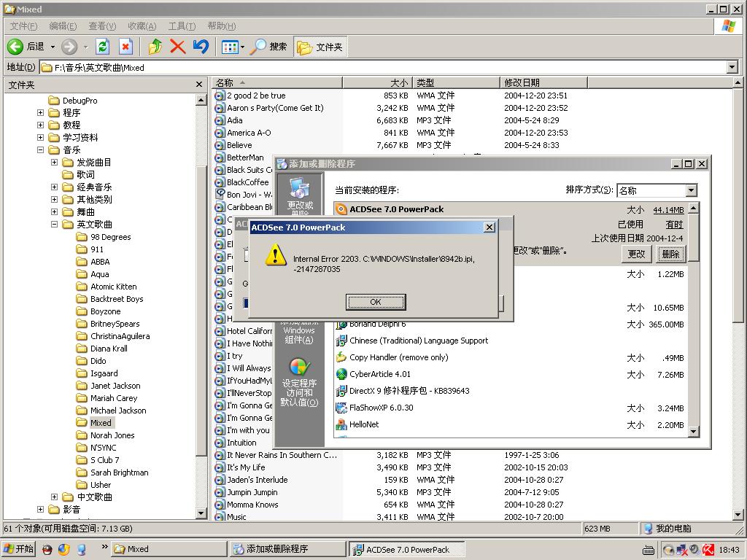Image resolution: width=747 pixels, height=560 pixels.
Task: Click the 更改 (Change) button for ACDSee
Action: pyautogui.click(x=636, y=254)
